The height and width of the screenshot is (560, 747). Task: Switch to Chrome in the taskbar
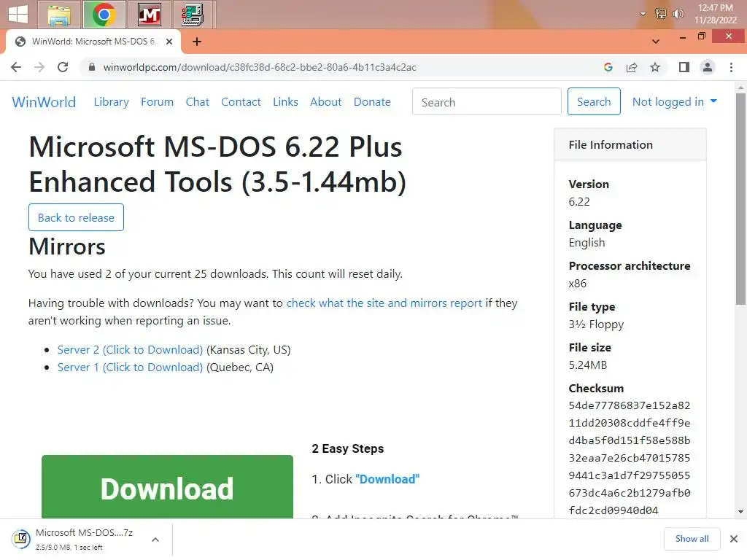(x=104, y=15)
